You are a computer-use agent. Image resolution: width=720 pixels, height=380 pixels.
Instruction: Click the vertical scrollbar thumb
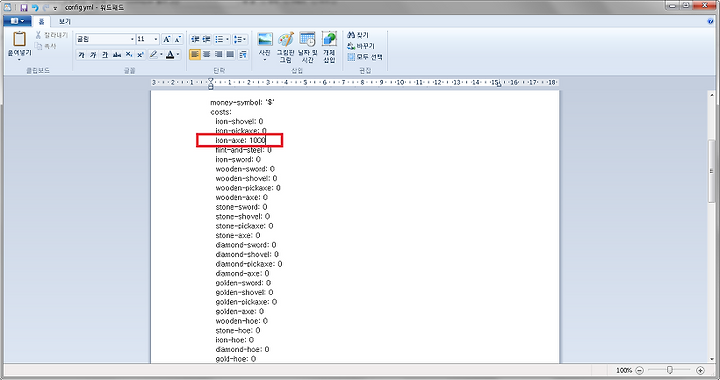[x=712, y=171]
